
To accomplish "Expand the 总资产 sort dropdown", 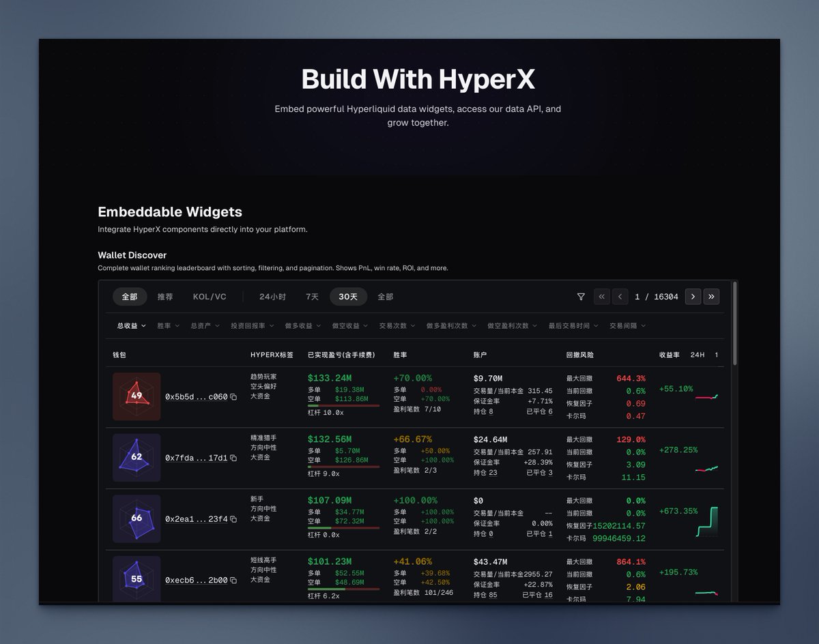I will [205, 326].
